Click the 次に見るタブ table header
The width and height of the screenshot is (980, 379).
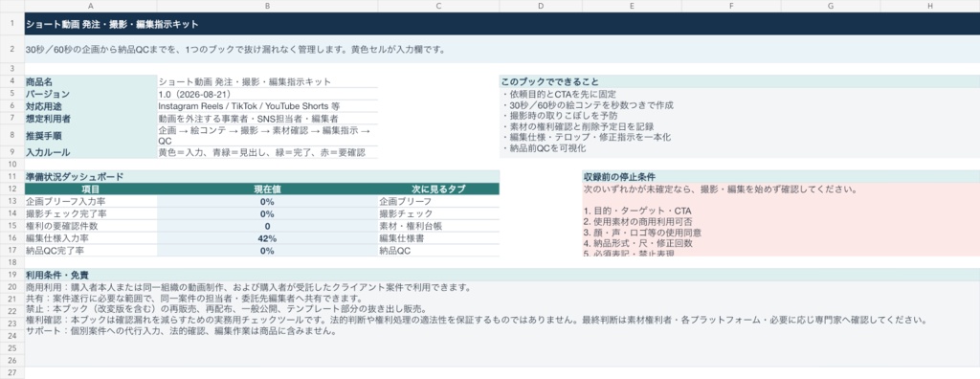tap(438, 189)
